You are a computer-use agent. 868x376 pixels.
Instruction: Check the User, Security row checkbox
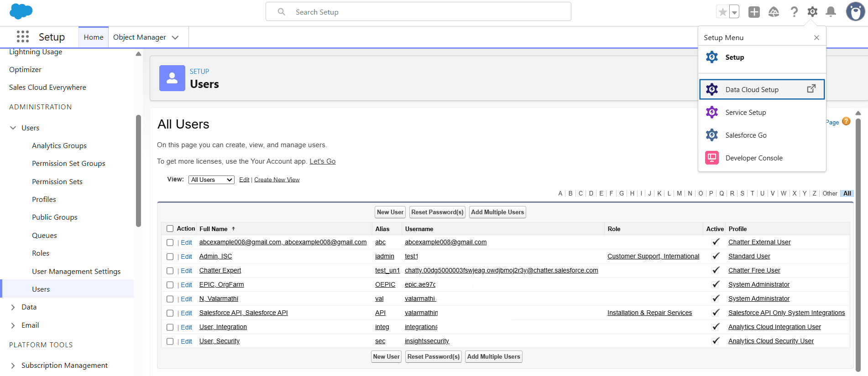click(x=170, y=341)
